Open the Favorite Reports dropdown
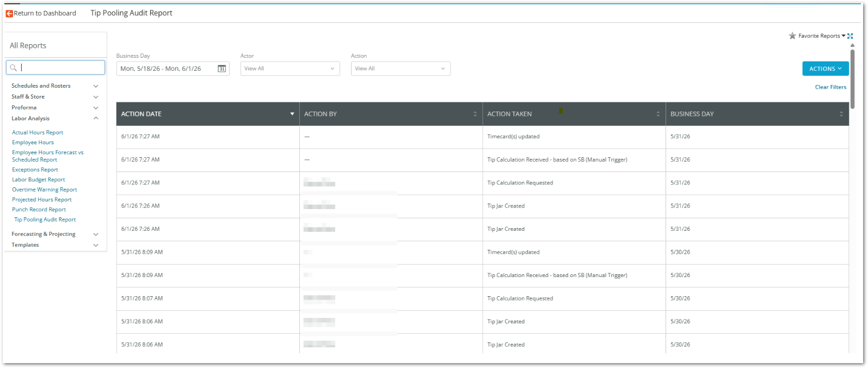This screenshot has width=868, height=368. click(x=822, y=36)
